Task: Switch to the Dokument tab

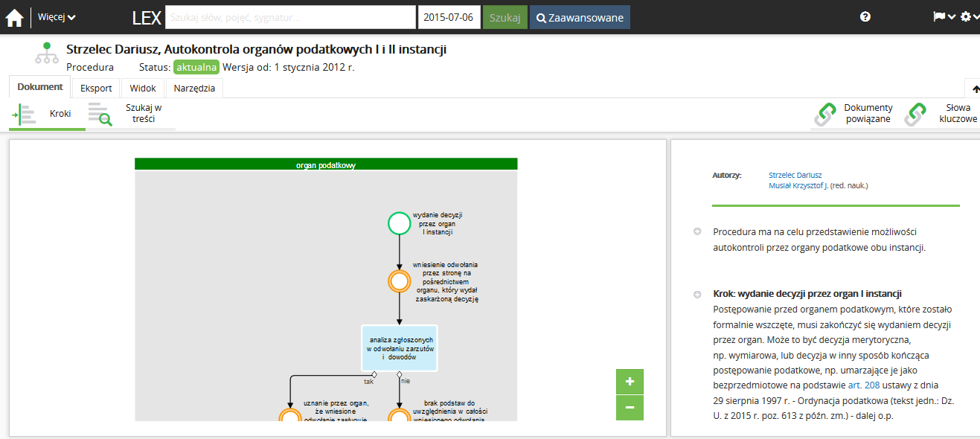Action: (40, 87)
